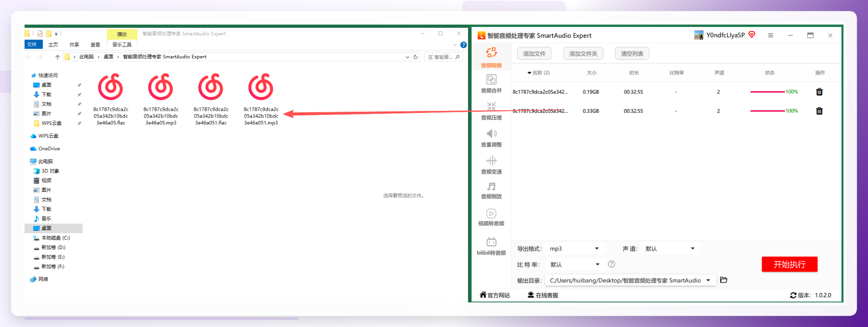The height and width of the screenshot is (327, 868).
Task: Open the 音频压缩 audio compress tool
Action: (491, 111)
